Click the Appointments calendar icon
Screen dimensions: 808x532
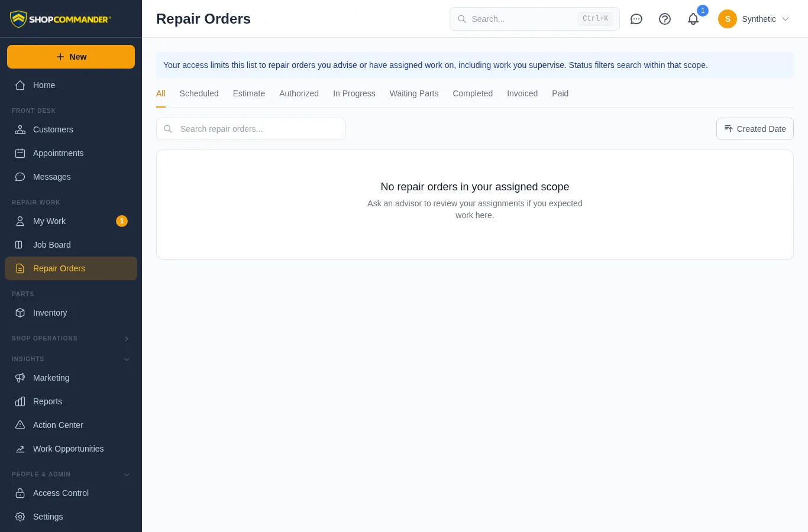point(20,153)
